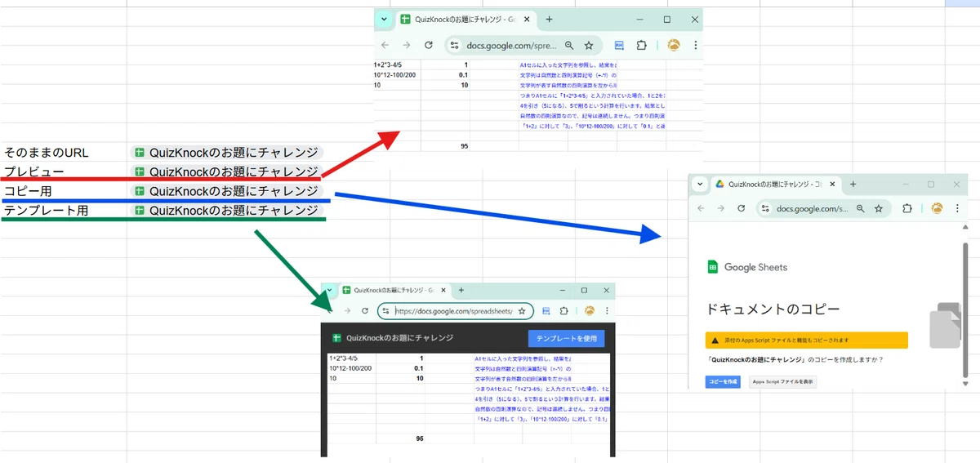
Task: Go back in the copy window
Action: pyautogui.click(x=701, y=208)
